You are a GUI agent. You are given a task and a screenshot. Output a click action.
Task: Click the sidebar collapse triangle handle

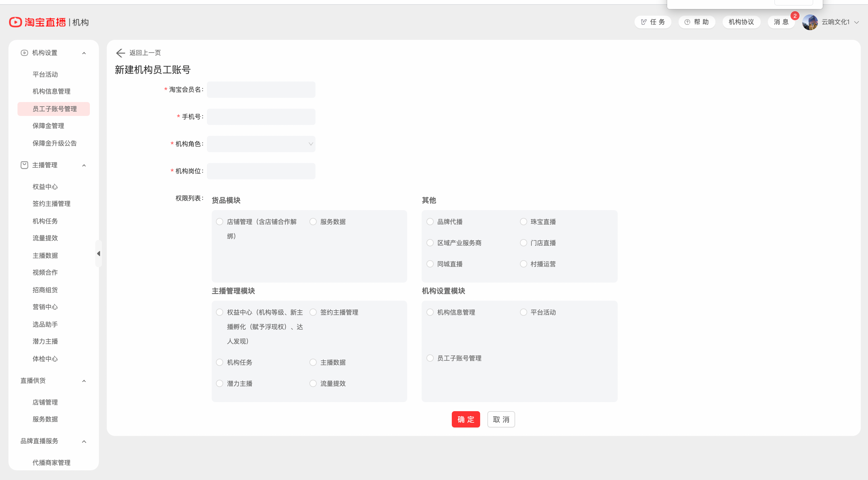(x=98, y=254)
